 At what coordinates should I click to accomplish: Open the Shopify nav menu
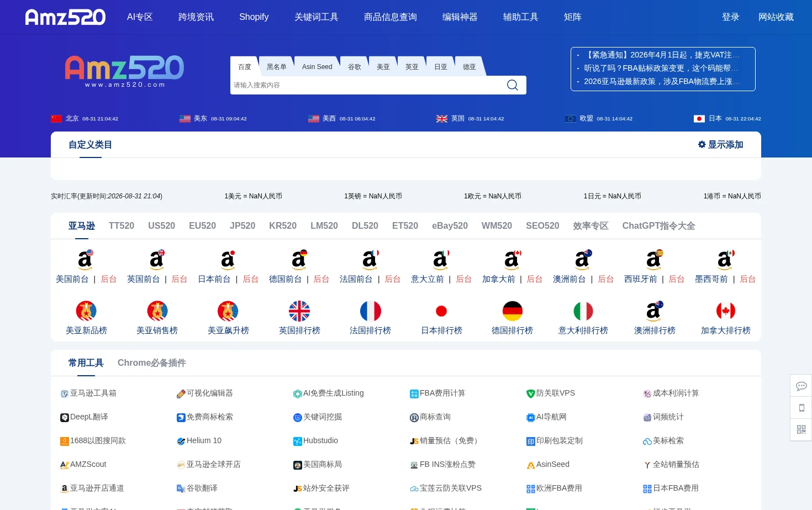coord(254,17)
